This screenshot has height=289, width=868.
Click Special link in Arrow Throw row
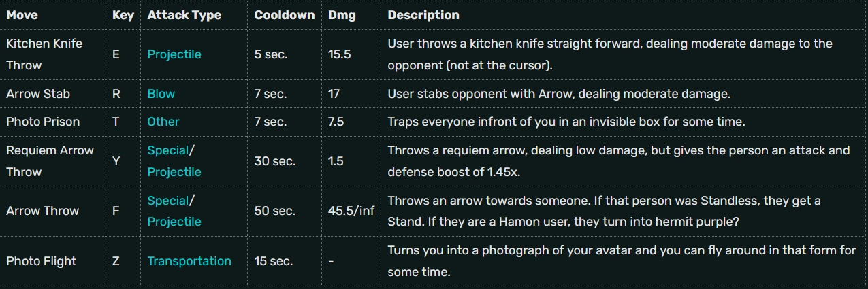[x=167, y=201]
